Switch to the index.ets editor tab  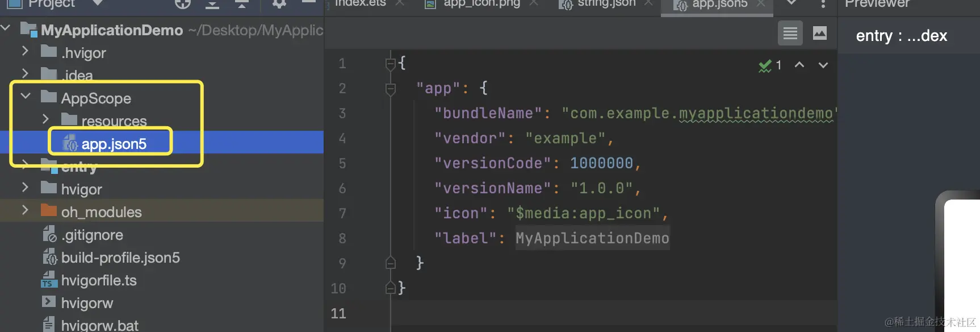point(360,3)
